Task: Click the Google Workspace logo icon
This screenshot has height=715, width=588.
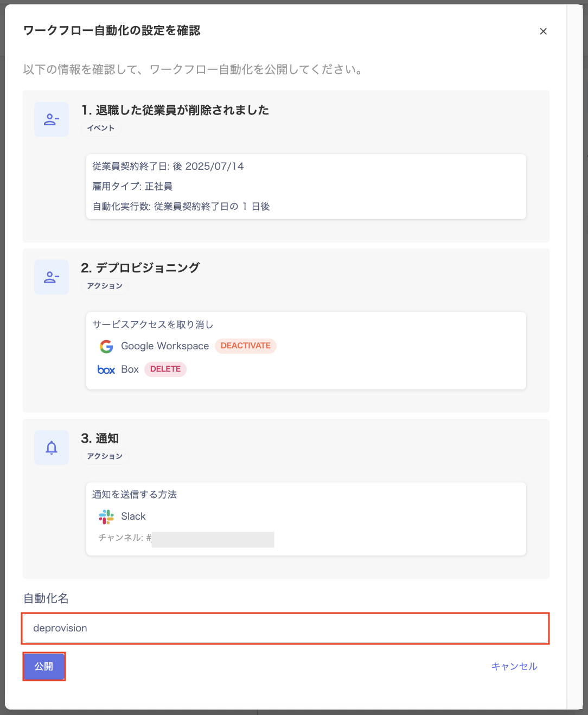Action: 106,346
